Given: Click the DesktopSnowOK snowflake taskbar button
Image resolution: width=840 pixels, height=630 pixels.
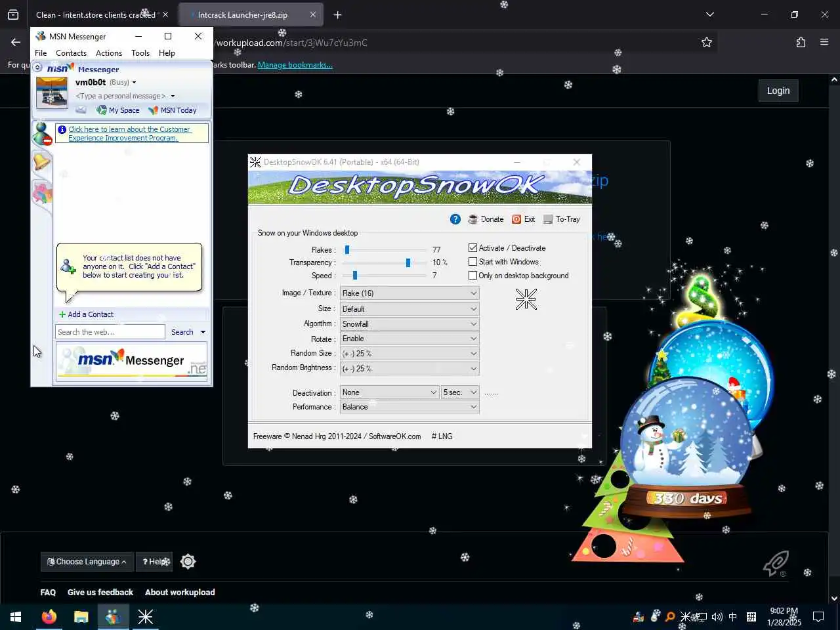Looking at the screenshot, I should [x=145, y=616].
